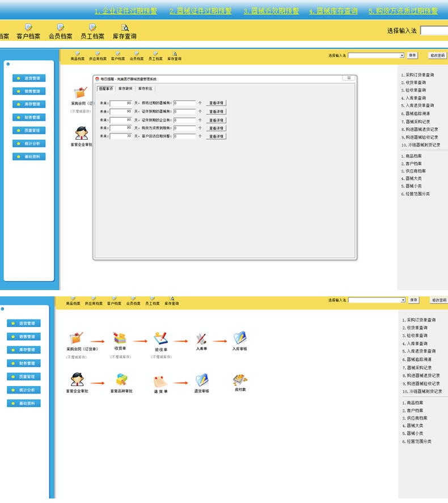448x503 pixels.
Task: Click the 应付款 payment icon
Action: 240,380
